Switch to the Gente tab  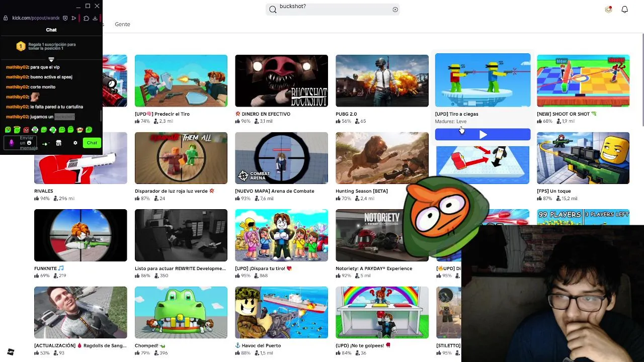(x=122, y=24)
